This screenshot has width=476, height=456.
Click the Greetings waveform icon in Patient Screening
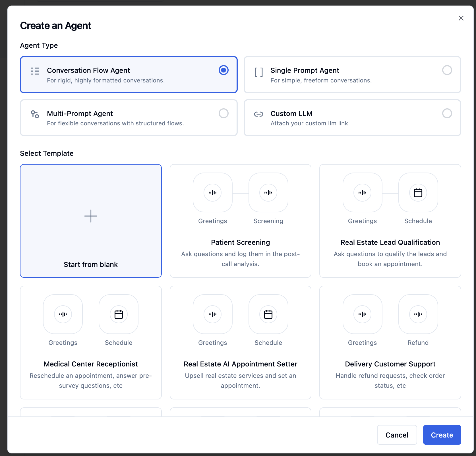(212, 192)
